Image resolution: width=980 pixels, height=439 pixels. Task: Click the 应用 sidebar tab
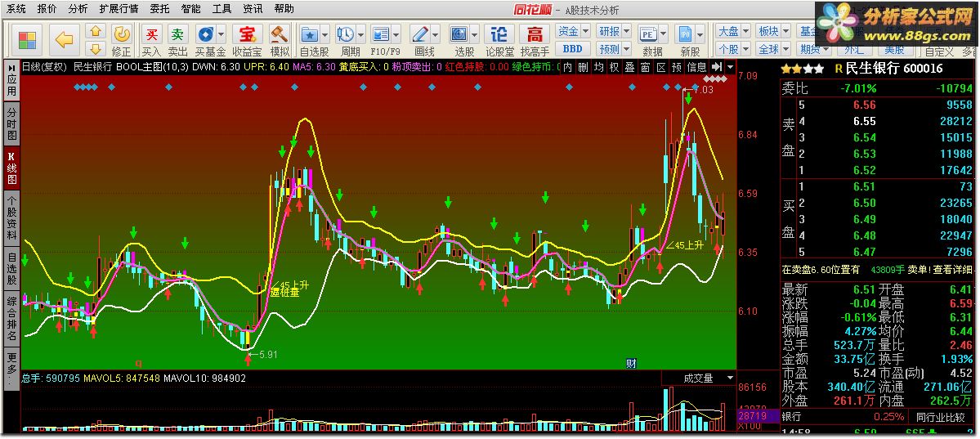12,87
